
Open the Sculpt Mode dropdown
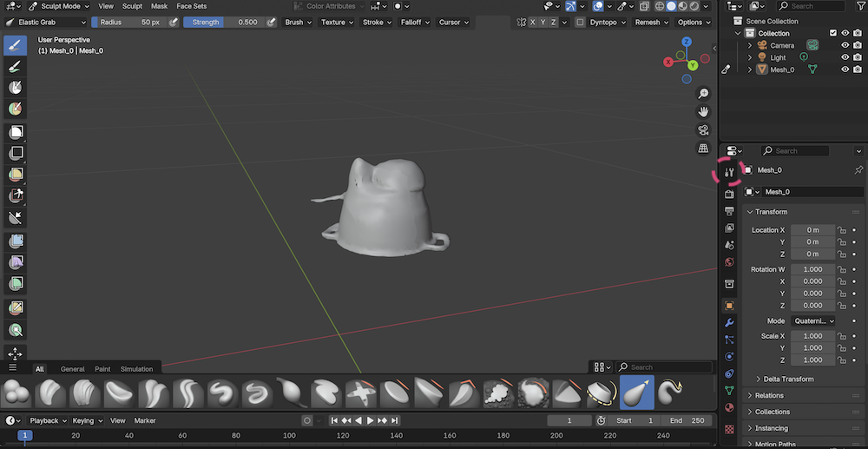pos(59,6)
